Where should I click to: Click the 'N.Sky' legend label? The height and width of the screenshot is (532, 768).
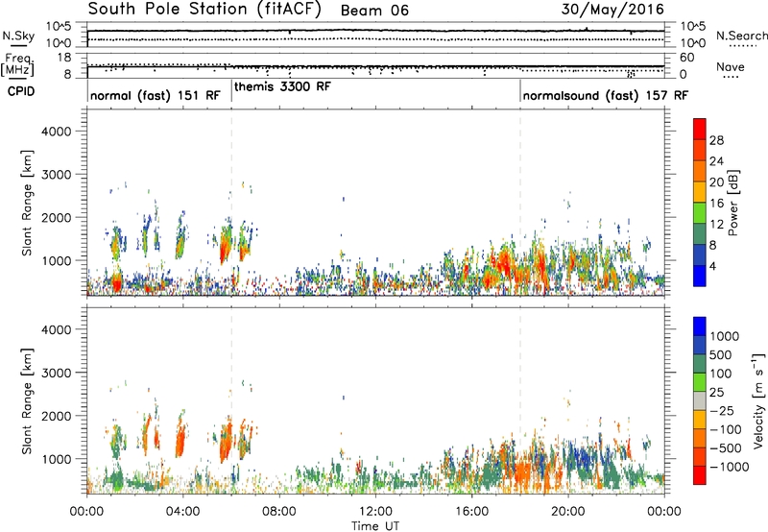coord(18,36)
